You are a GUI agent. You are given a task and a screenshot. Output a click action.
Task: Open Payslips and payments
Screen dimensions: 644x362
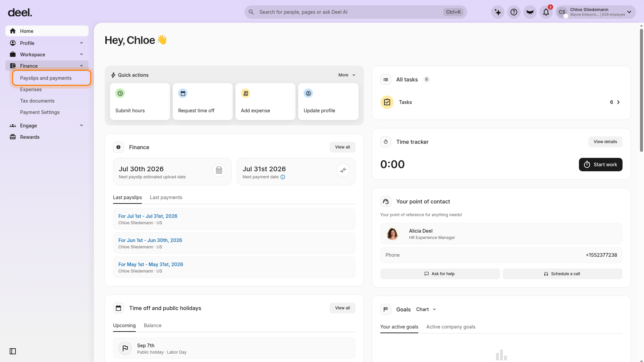point(52,78)
